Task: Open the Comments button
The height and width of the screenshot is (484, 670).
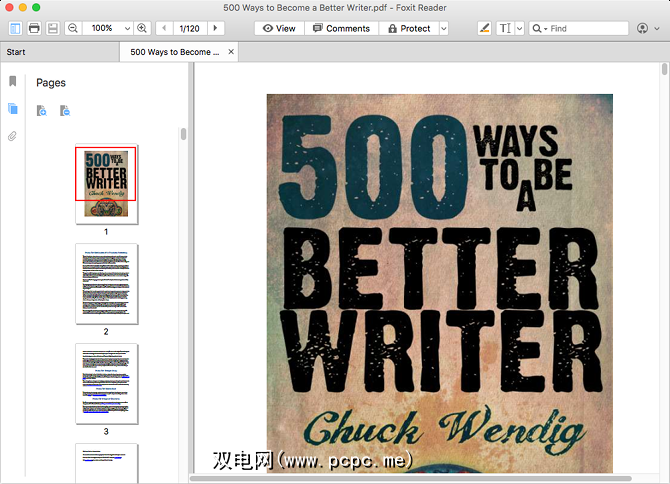Action: pos(341,29)
